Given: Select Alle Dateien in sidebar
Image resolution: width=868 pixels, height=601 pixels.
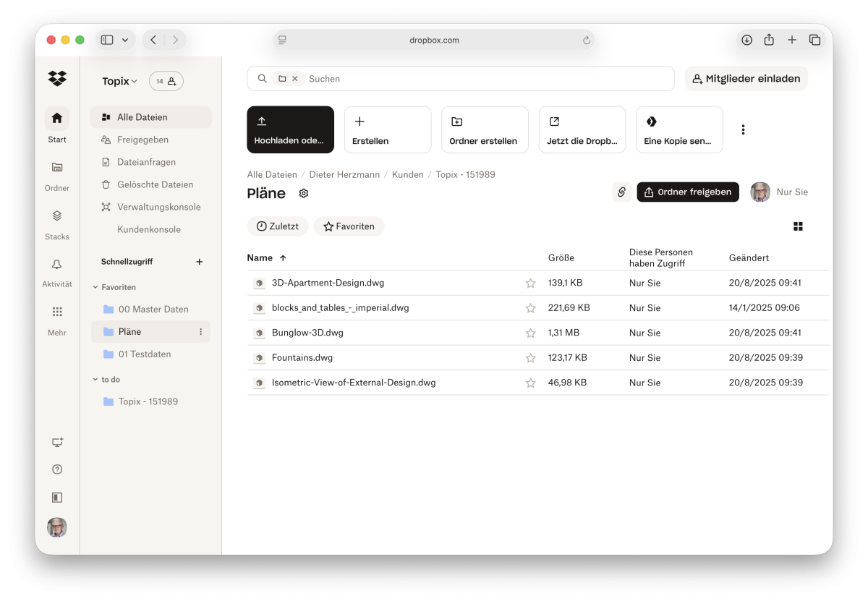Looking at the screenshot, I should point(151,117).
